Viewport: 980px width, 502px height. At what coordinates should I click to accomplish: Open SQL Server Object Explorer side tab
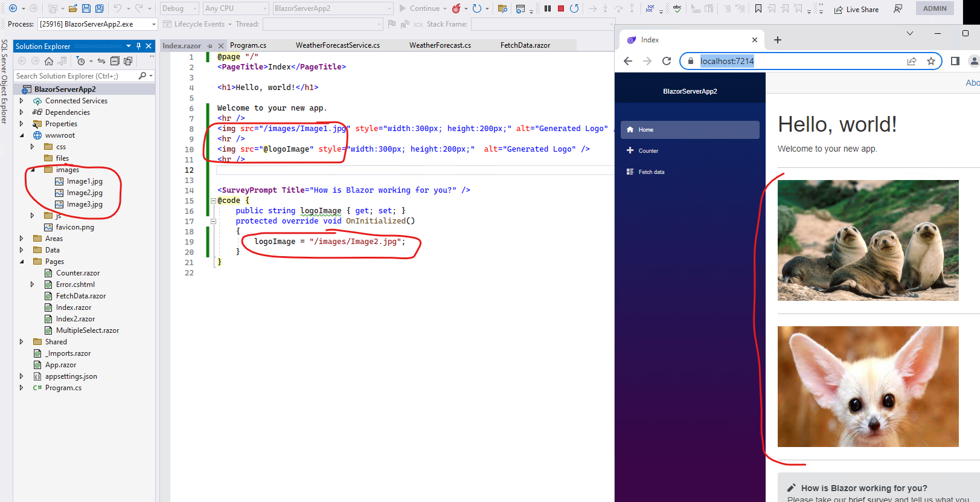tap(4, 82)
